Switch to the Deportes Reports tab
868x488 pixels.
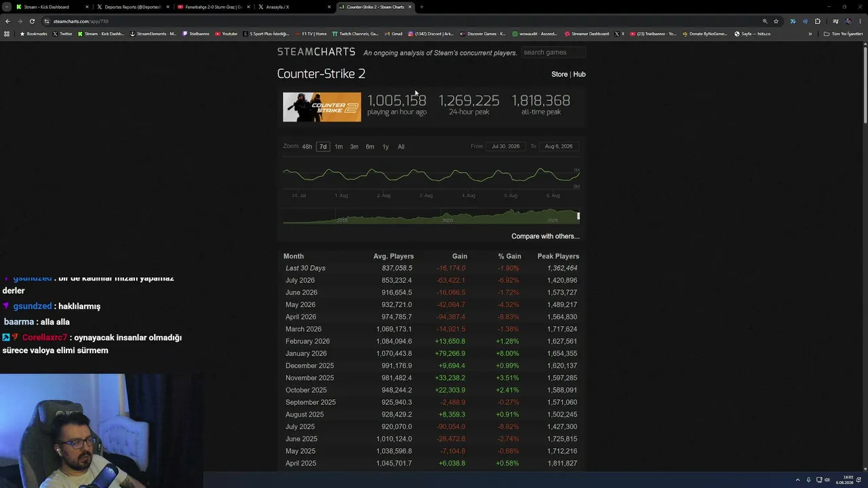point(133,7)
